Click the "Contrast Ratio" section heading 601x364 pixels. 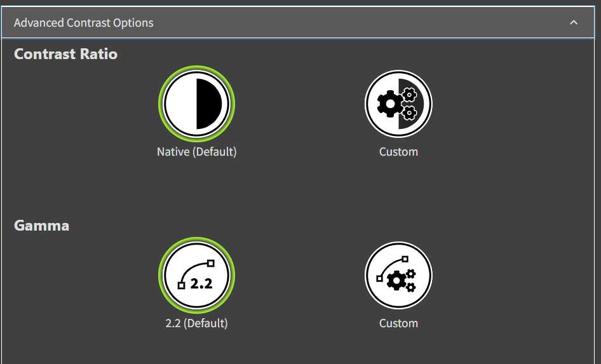pyautogui.click(x=65, y=54)
